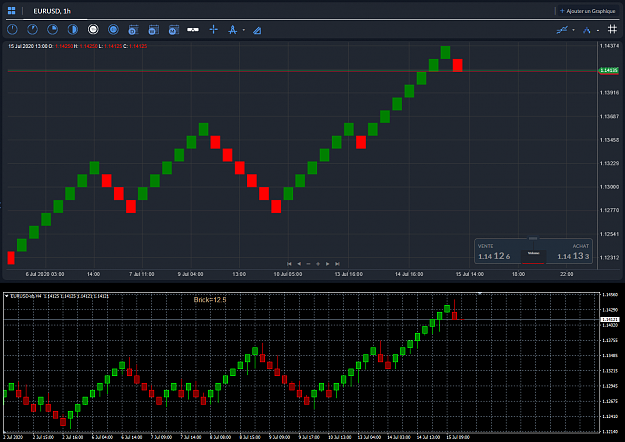Select the solid blue clock timeframe icon

point(113,29)
